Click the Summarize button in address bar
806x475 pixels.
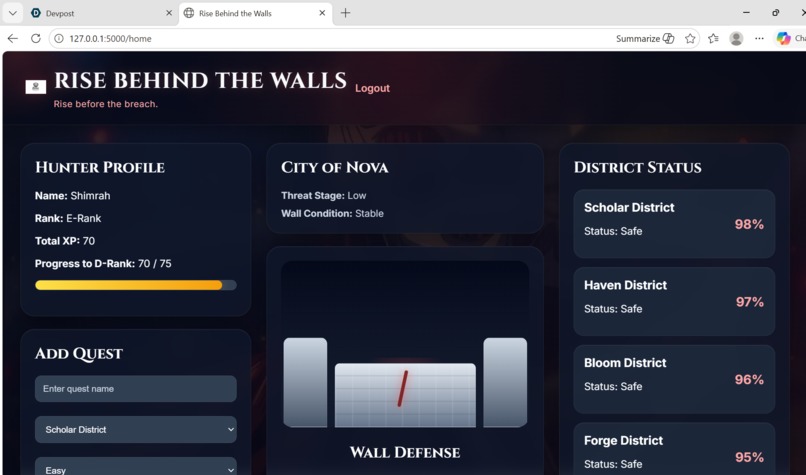coord(645,39)
